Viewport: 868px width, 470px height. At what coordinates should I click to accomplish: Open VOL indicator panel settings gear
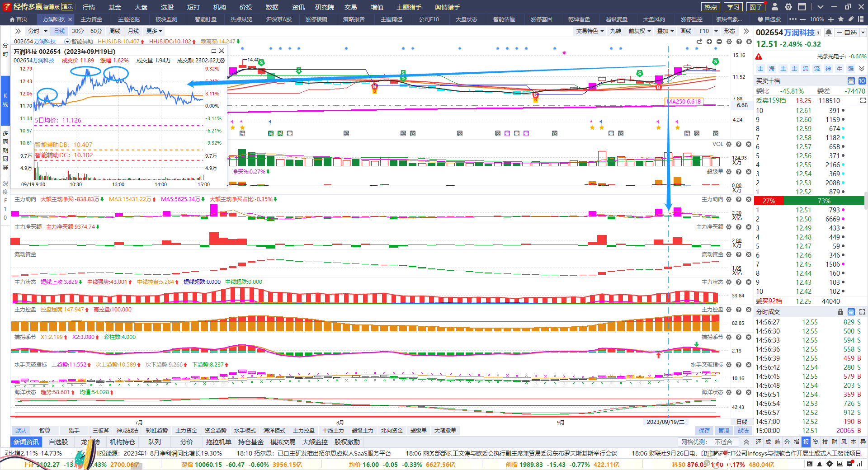[729, 144]
